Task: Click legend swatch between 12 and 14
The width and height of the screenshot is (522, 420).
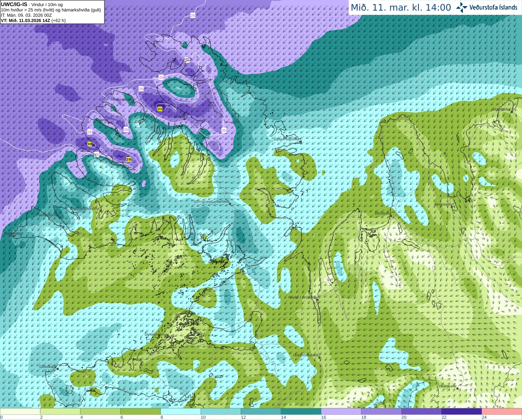Action: [261, 411]
